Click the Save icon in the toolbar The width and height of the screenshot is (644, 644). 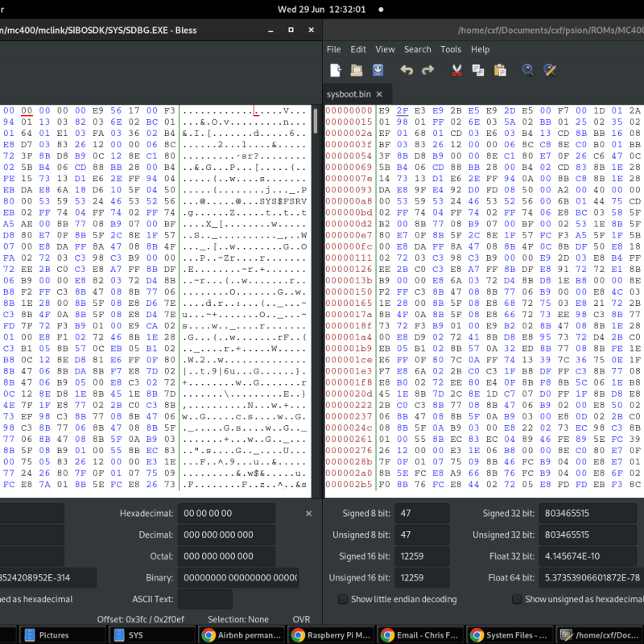378,70
